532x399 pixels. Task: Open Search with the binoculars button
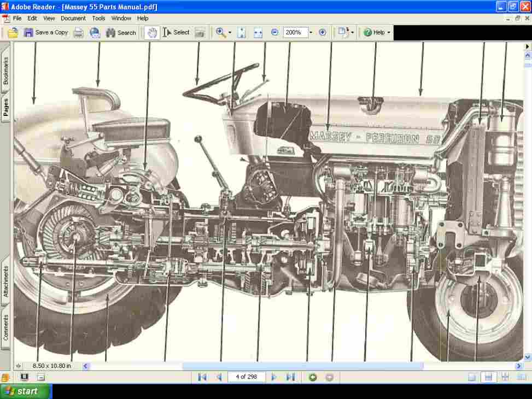pos(121,33)
